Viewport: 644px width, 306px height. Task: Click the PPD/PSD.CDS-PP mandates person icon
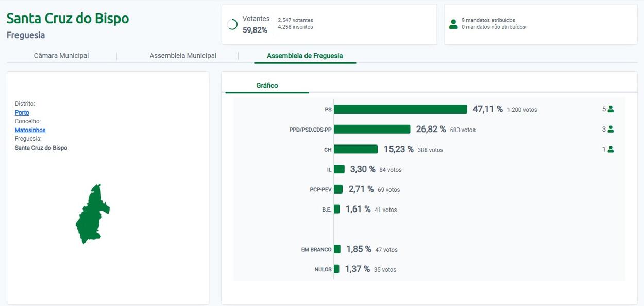pyautogui.click(x=611, y=129)
